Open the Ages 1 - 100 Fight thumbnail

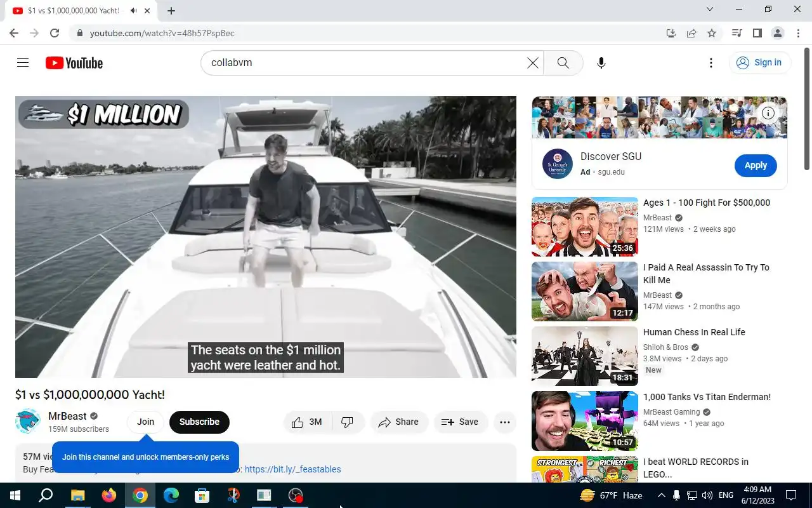pos(585,227)
